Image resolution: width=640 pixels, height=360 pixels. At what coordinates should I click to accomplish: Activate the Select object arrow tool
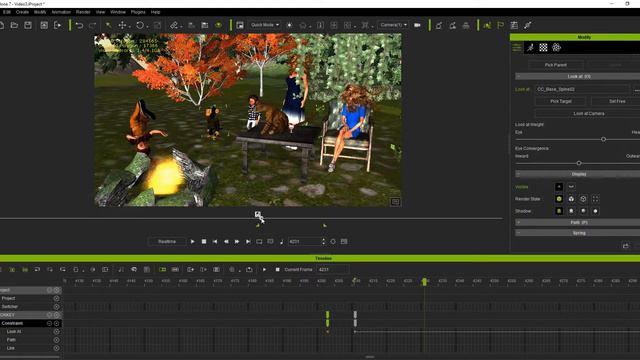[x=109, y=25]
